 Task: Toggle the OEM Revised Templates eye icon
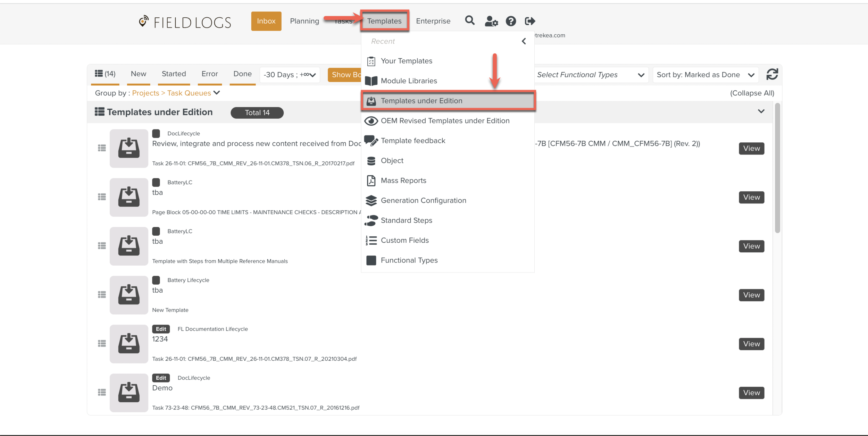(371, 121)
